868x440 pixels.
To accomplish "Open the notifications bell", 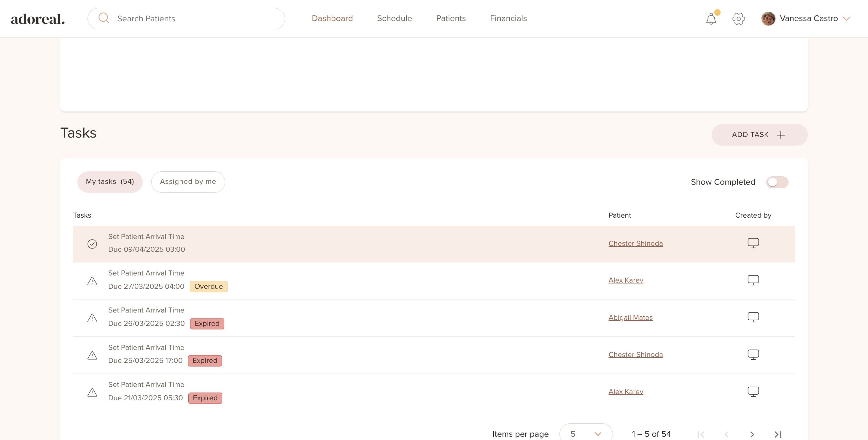I will [x=711, y=19].
